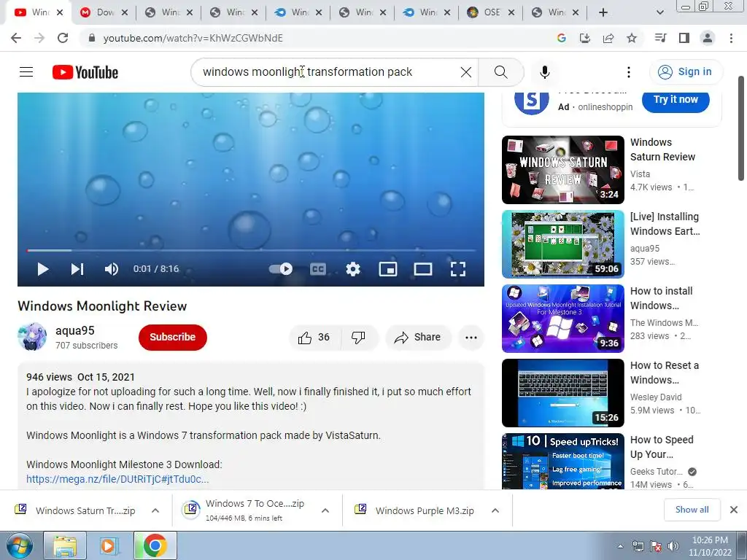The image size is (747, 560).
Task: Open the video player settings gear
Action: (x=353, y=269)
